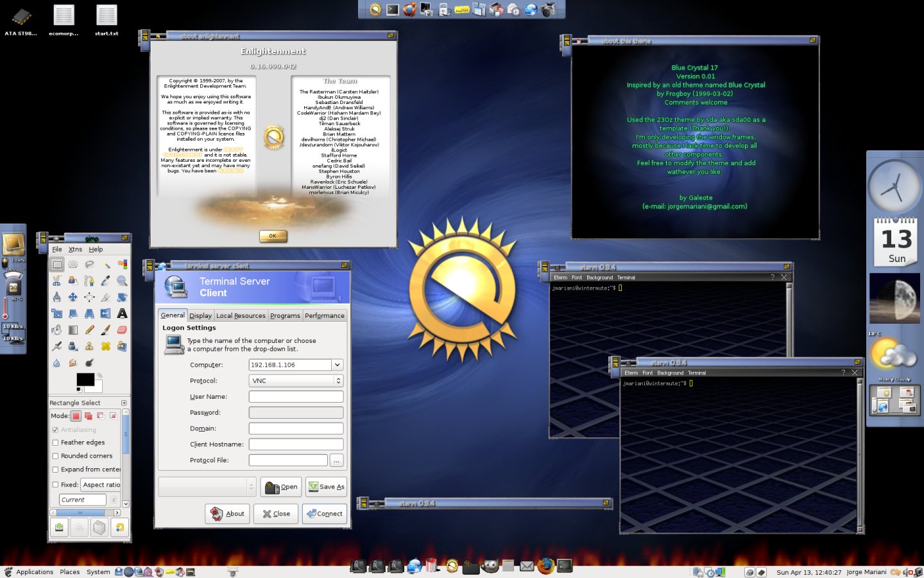924x578 pixels.
Task: Click the Connect button
Action: coord(325,514)
